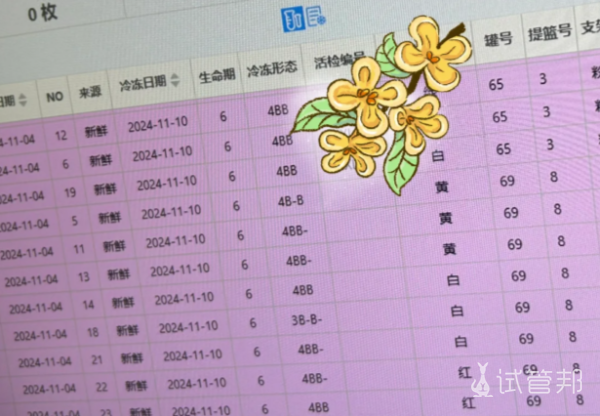Image resolution: width=600 pixels, height=416 pixels.
Task: Select the NO cell with value 21
Action: pyautogui.click(x=97, y=360)
